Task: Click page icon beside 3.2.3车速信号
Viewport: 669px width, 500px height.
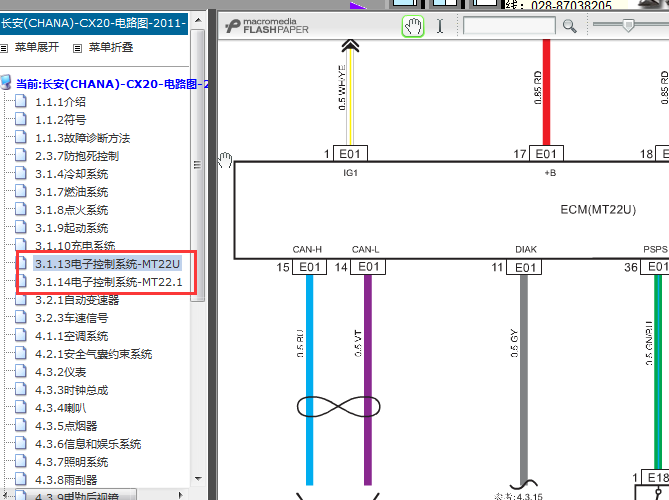Action: click(20, 317)
